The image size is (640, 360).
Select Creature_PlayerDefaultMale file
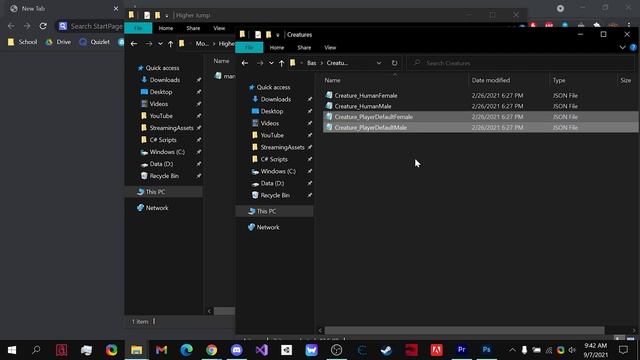tap(481, 127)
